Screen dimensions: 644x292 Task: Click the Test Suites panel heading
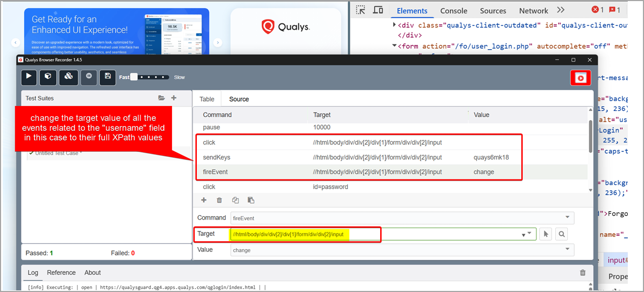[x=39, y=98]
